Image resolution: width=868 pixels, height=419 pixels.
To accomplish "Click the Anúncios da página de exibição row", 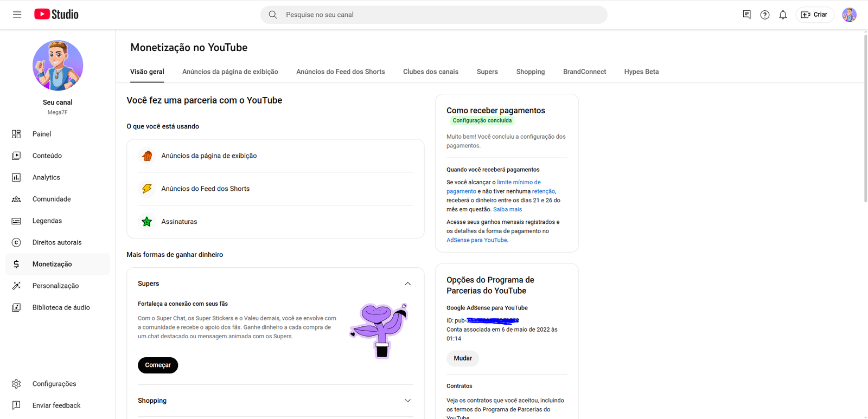I will (276, 156).
